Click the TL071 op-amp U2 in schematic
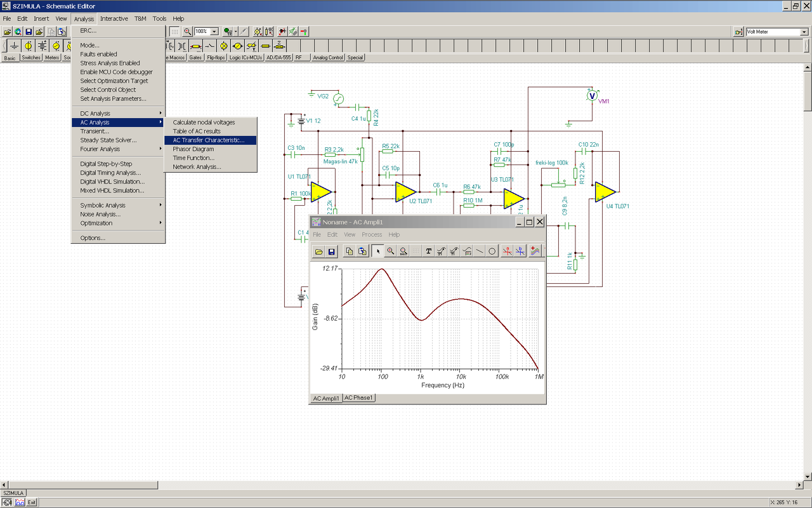The height and width of the screenshot is (508, 812). [x=406, y=192]
